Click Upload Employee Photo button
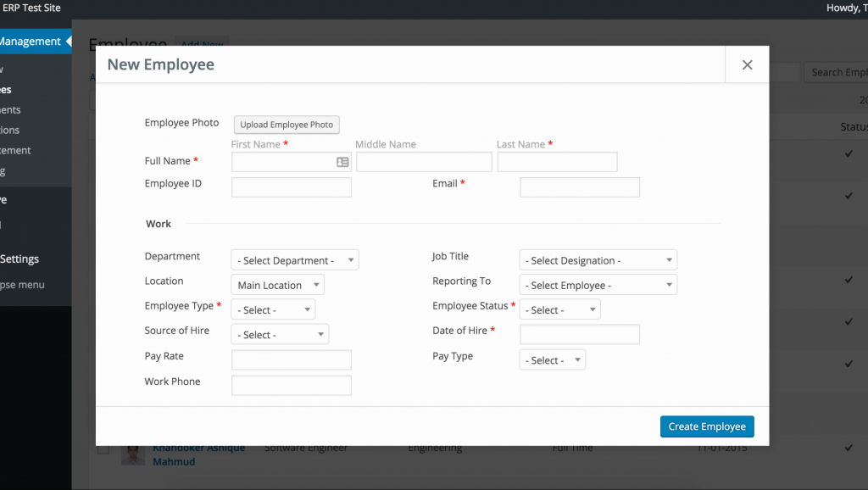This screenshot has height=490, width=868. click(287, 125)
